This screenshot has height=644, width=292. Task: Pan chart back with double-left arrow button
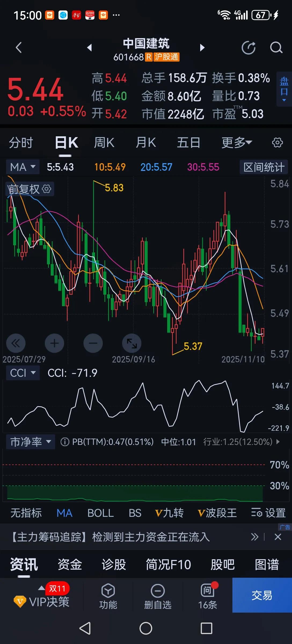[16, 343]
